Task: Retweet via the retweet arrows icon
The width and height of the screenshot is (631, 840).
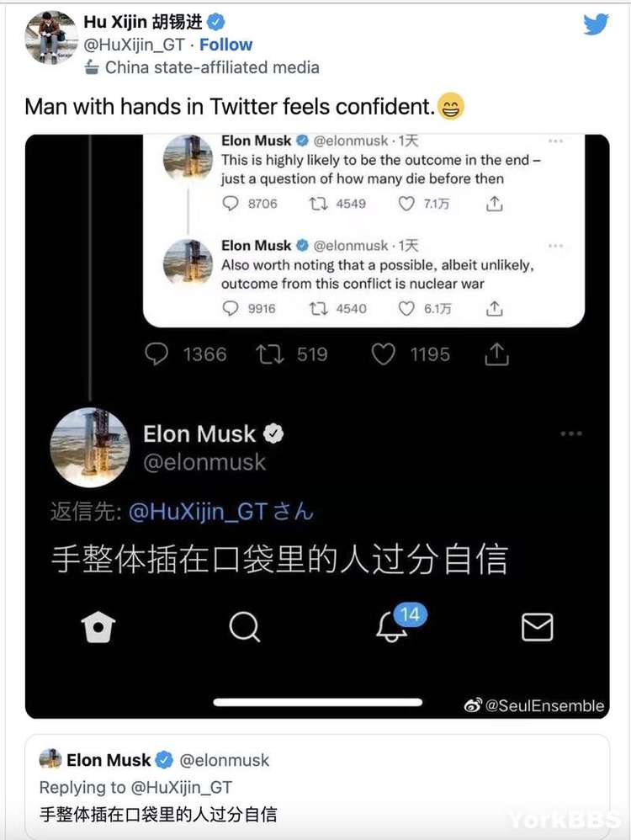Action: pyautogui.click(x=270, y=354)
